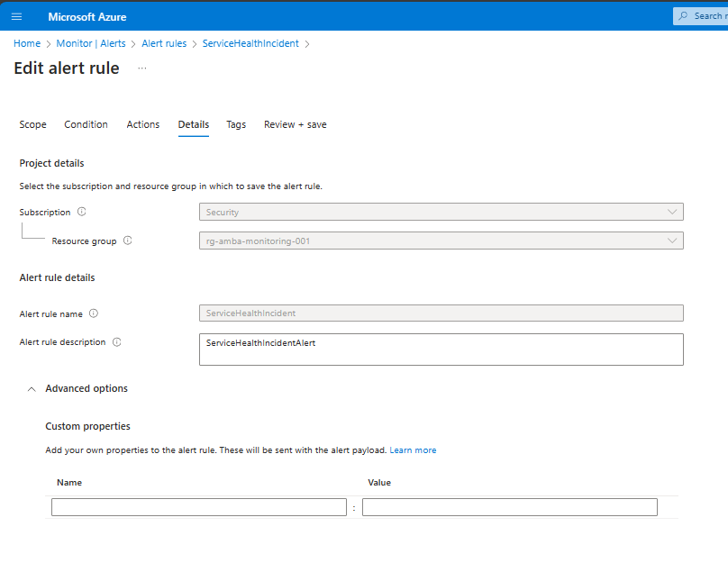Screen dimensions: 728x563
Task: Click the Project details heading
Action: click(x=51, y=163)
